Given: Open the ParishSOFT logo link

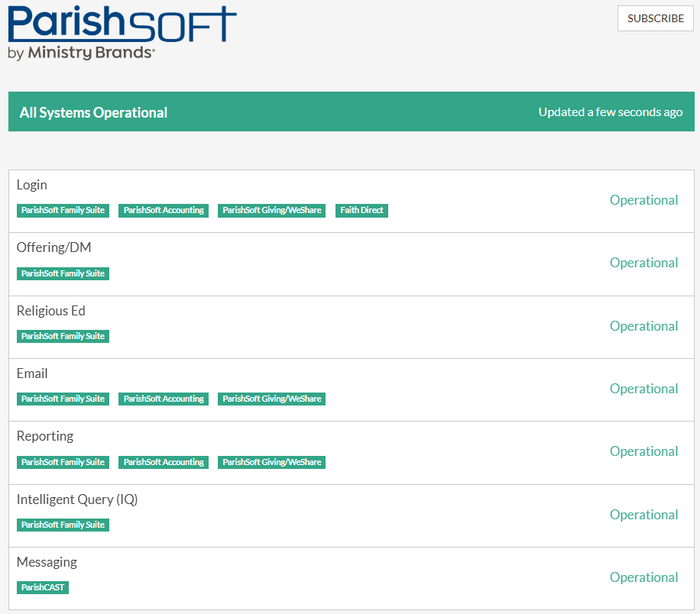Looking at the screenshot, I should (x=122, y=33).
